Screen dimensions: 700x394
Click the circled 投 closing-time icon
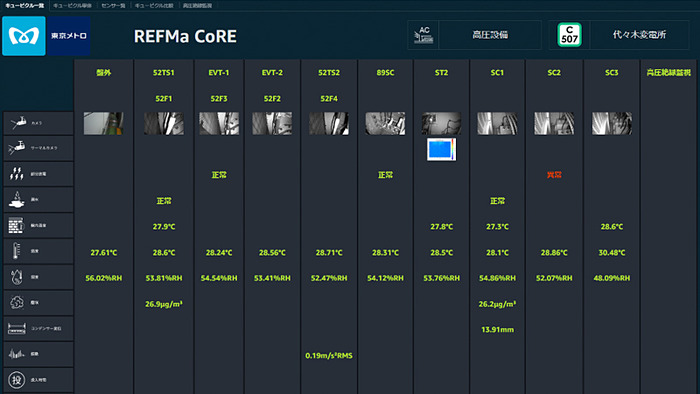17,380
